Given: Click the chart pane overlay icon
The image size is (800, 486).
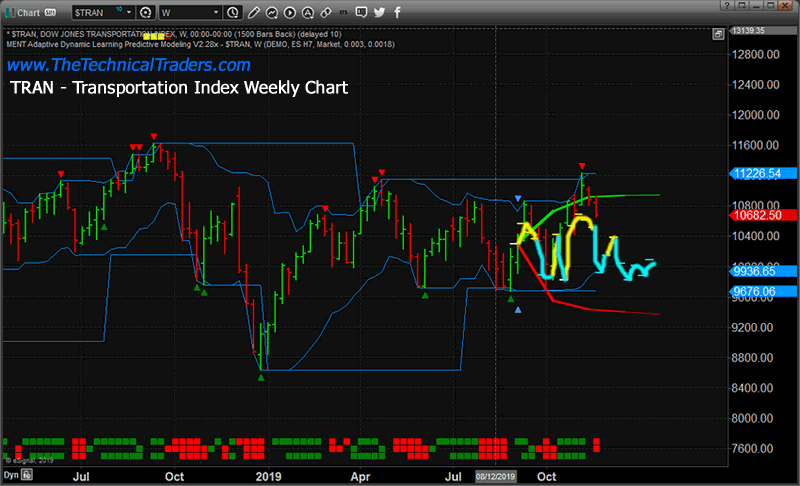Looking at the screenshot, I should point(718,34).
